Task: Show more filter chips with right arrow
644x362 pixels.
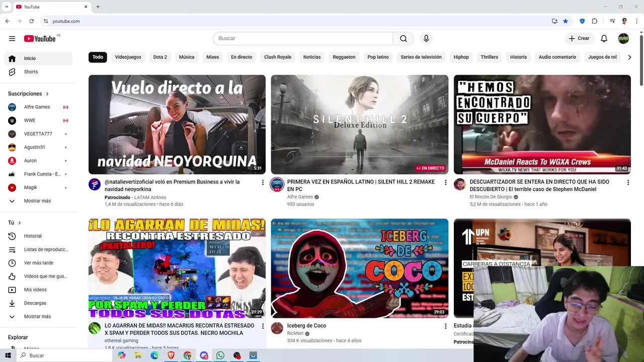Action: (629, 57)
